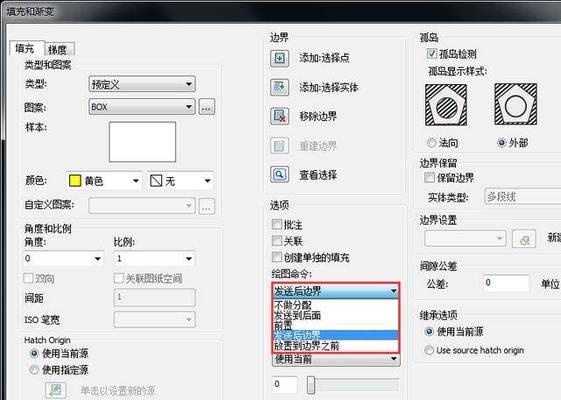Click the 重建边界 recreate boundary icon

(279, 146)
